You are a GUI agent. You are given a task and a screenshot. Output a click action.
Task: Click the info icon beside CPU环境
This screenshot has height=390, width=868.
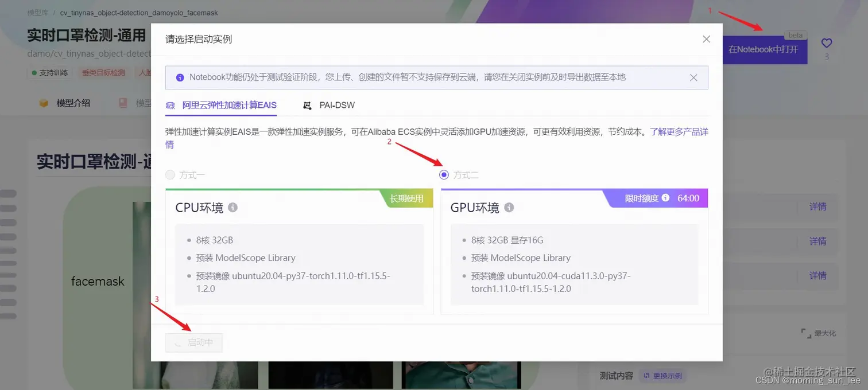coord(232,207)
